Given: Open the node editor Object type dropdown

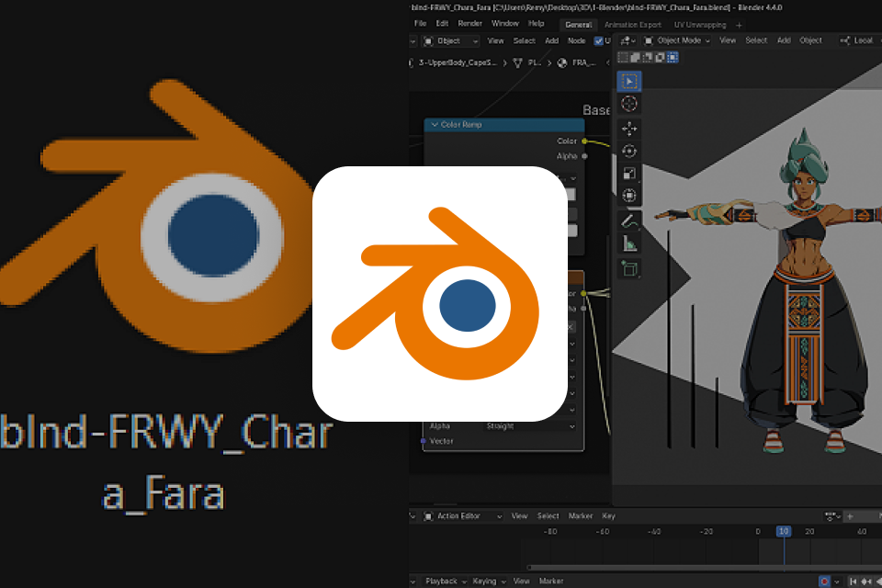Looking at the screenshot, I should pyautogui.click(x=451, y=41).
